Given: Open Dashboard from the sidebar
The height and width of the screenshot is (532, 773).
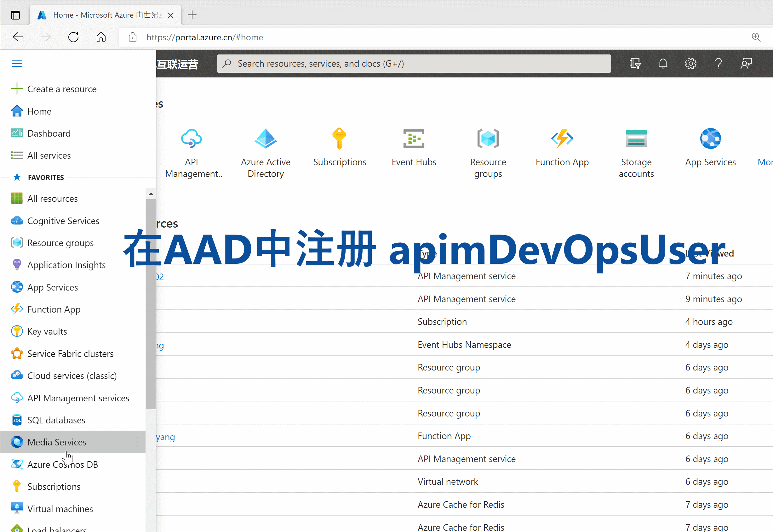Looking at the screenshot, I should [x=49, y=133].
